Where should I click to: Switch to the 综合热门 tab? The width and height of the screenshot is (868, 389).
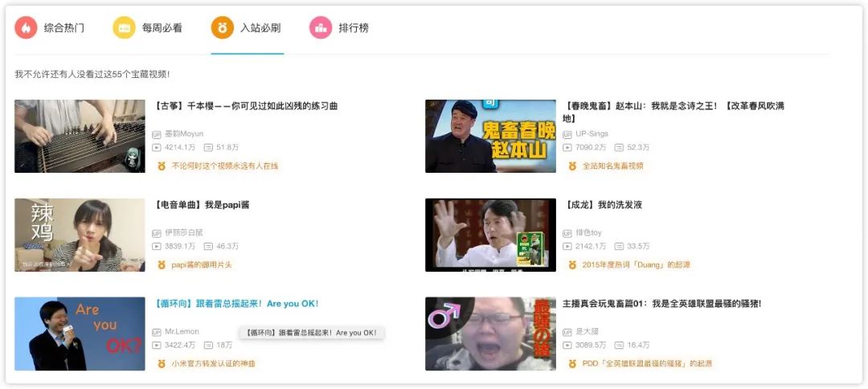(x=63, y=28)
